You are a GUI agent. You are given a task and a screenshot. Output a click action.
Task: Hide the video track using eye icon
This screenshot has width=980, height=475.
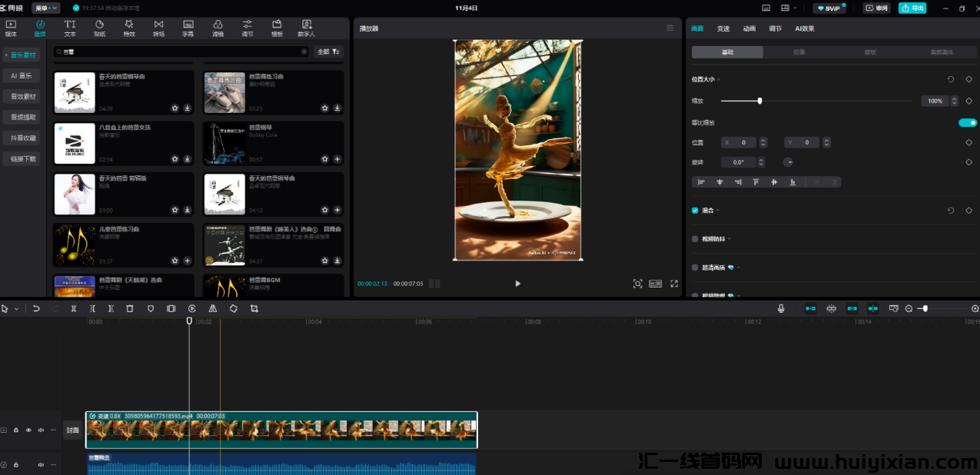pos(28,430)
